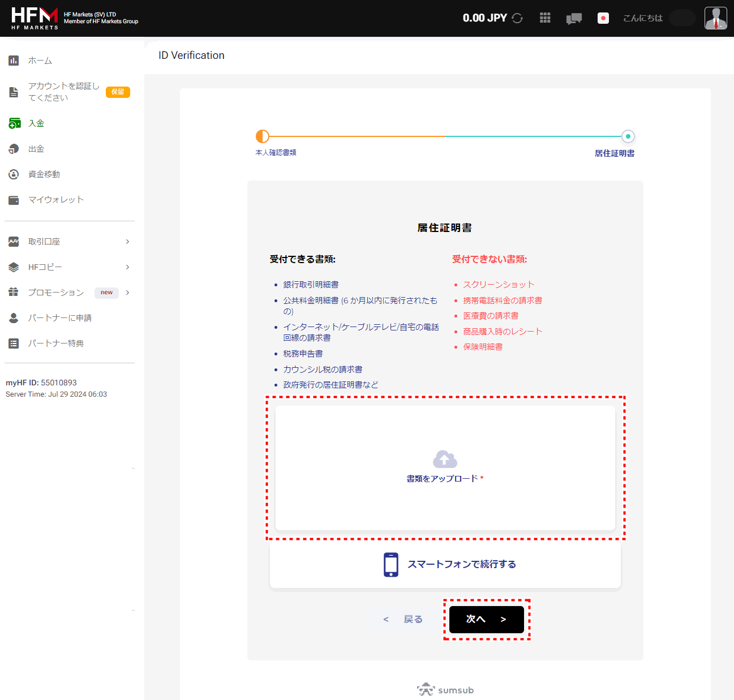Click the smartphone icon
734x700 pixels.
[x=391, y=565]
